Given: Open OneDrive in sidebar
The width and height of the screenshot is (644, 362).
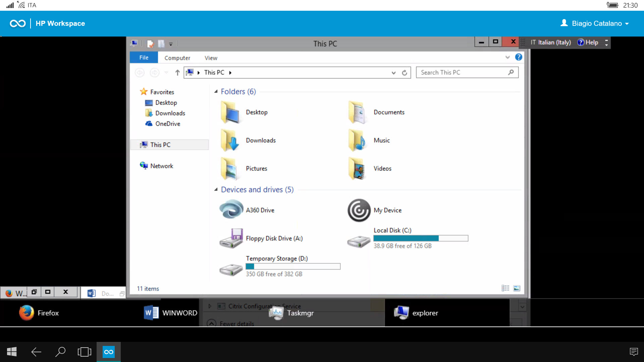Looking at the screenshot, I should point(167,123).
